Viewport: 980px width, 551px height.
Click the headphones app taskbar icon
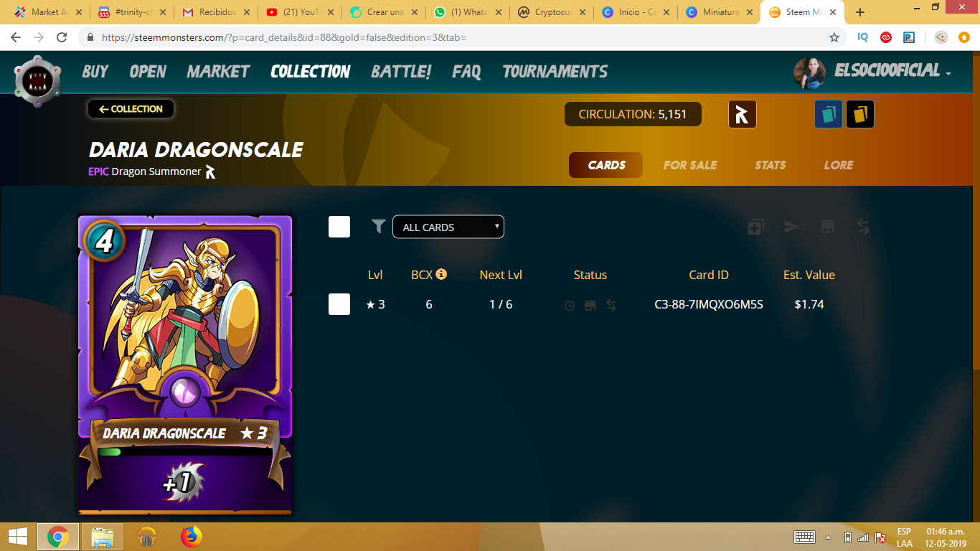pos(146,536)
